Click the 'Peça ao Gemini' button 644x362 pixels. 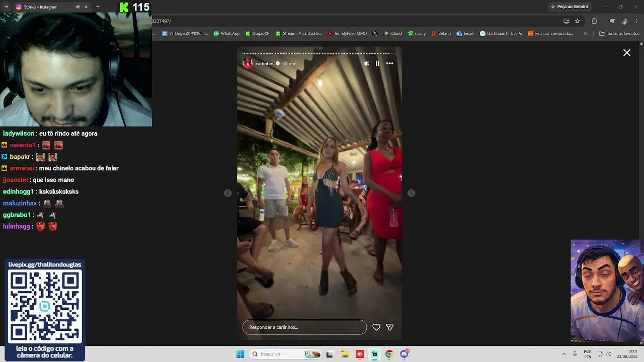tap(569, 7)
